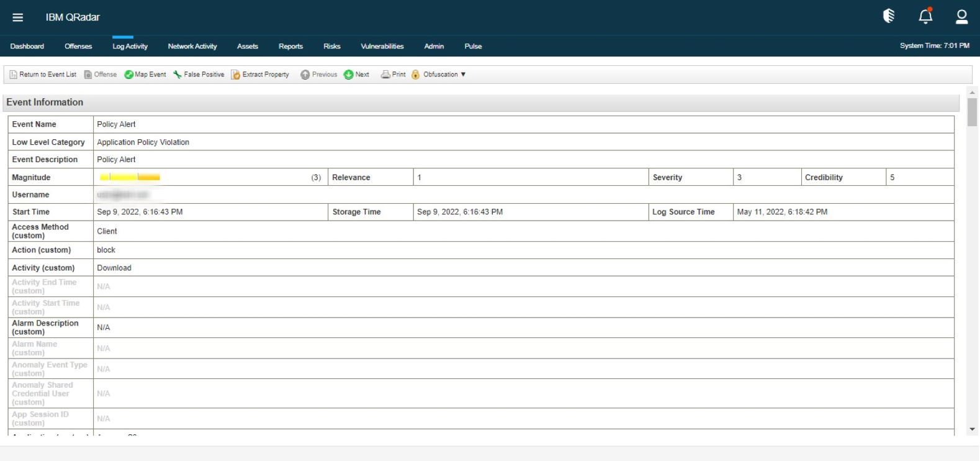Click the Relevance value '1'
The height and width of the screenshot is (461, 980).
(x=420, y=178)
